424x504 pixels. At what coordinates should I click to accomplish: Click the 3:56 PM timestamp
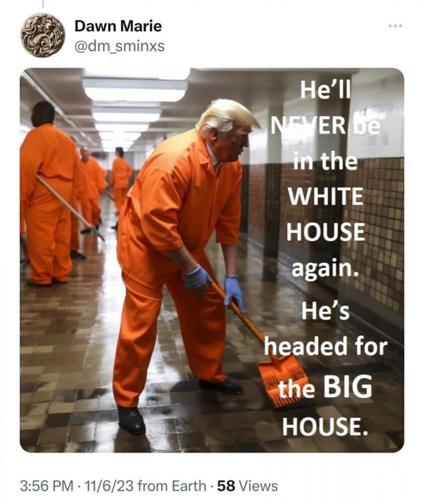46,486
